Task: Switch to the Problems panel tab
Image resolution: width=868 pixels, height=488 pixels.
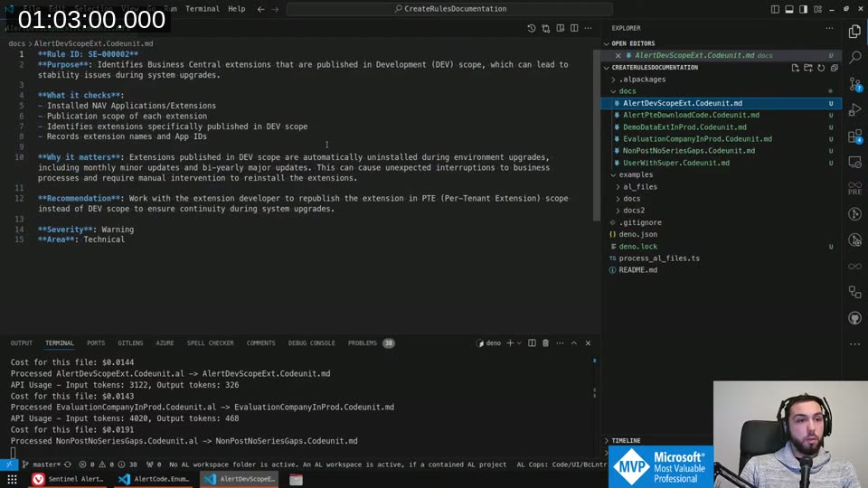Action: [363, 343]
